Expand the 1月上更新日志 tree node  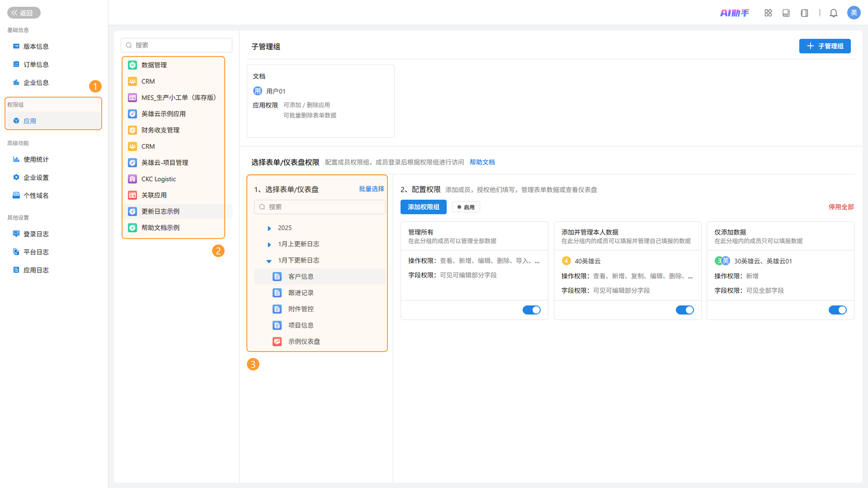click(269, 244)
